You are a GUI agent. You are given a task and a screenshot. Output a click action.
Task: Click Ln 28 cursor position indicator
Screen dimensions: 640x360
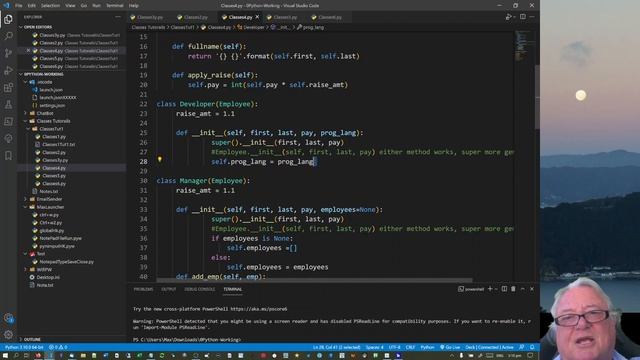(x=336, y=347)
